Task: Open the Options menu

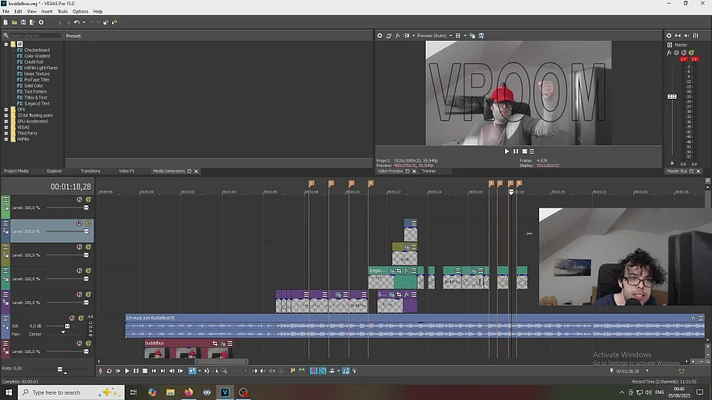Action: point(80,11)
